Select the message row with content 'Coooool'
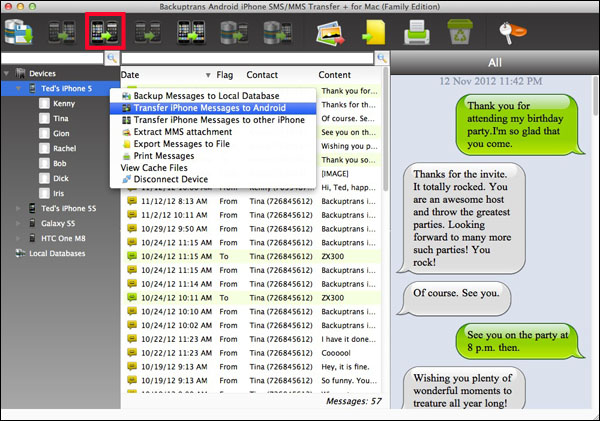Screen dimensions: 600x421 251,352
